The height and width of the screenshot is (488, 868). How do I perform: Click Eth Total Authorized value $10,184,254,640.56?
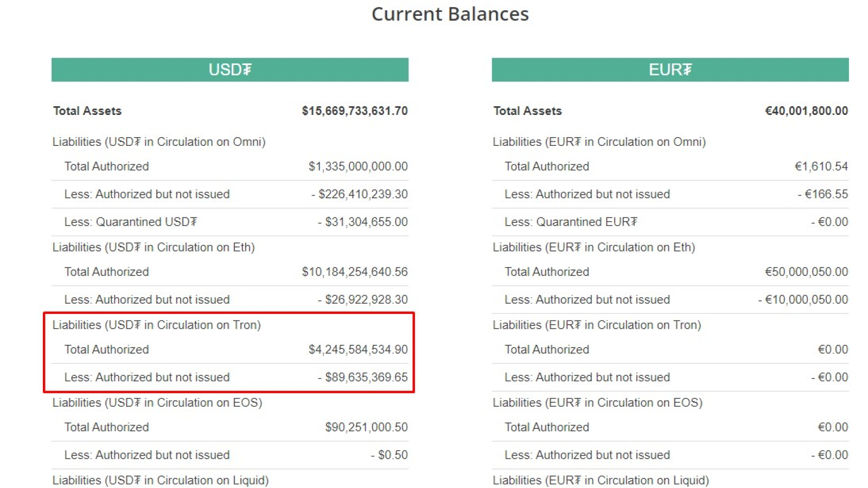[x=355, y=272]
